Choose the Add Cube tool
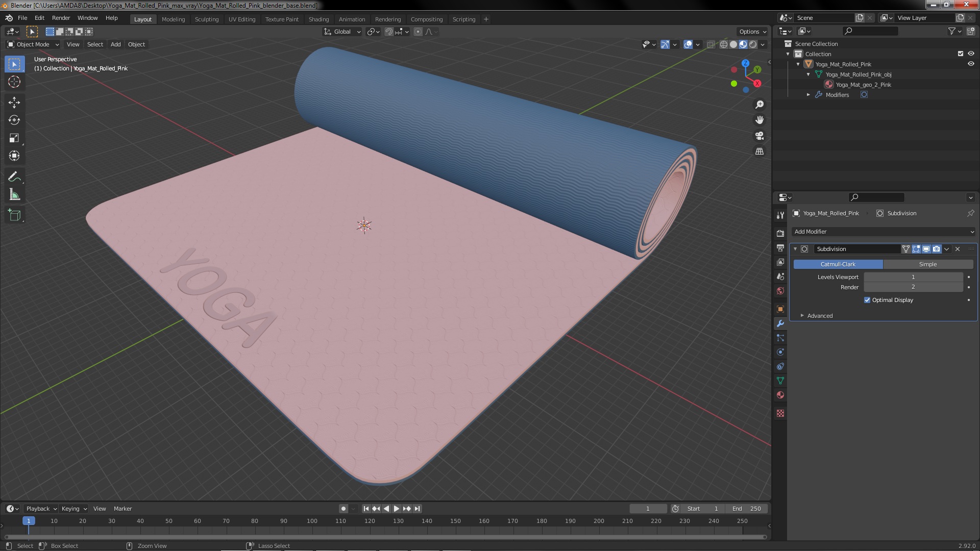Image resolution: width=980 pixels, height=551 pixels. pos(14,215)
